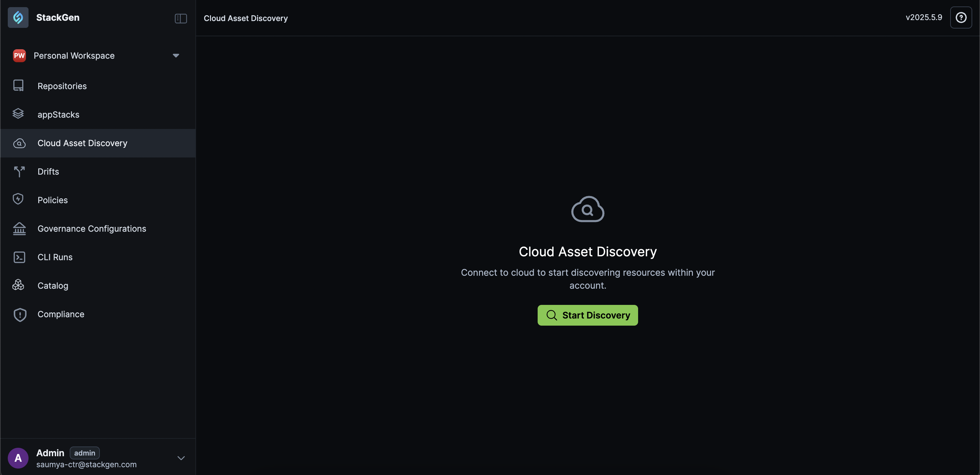Viewport: 980px width, 475px height.
Task: Click the saumya-ctr@stackgen.com email text
Action: 86,464
